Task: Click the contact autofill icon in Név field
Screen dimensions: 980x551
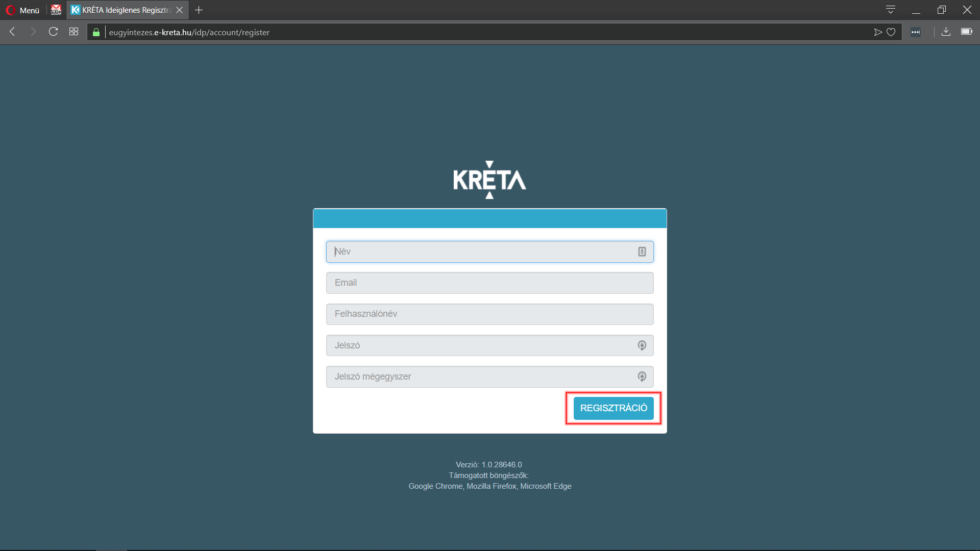Action: click(x=642, y=252)
